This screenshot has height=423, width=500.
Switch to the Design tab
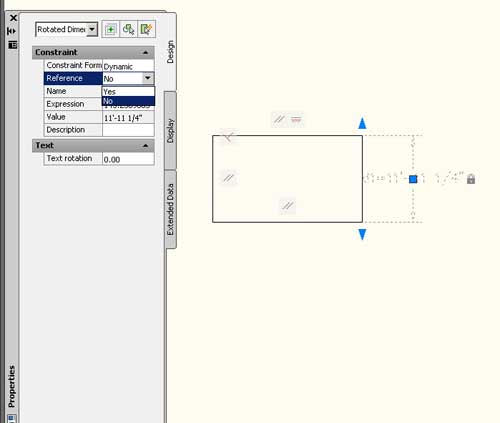170,52
